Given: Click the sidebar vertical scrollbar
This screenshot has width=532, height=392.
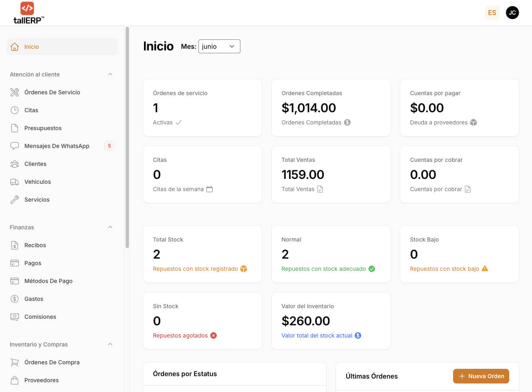Looking at the screenshot, I should point(127,137).
